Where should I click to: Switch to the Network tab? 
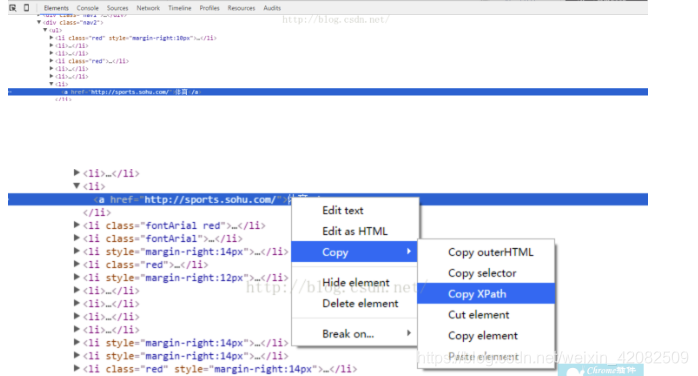(148, 8)
